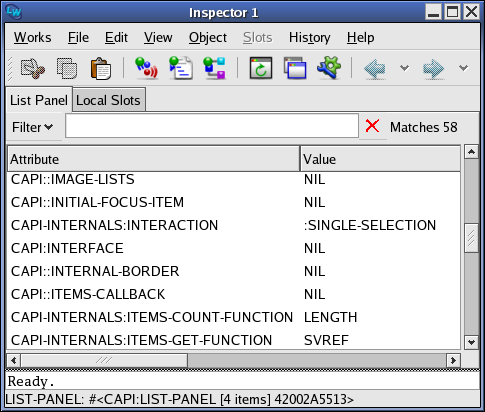The height and width of the screenshot is (412, 485).
Task: Click the Copy toolbar icon
Action: 67,68
